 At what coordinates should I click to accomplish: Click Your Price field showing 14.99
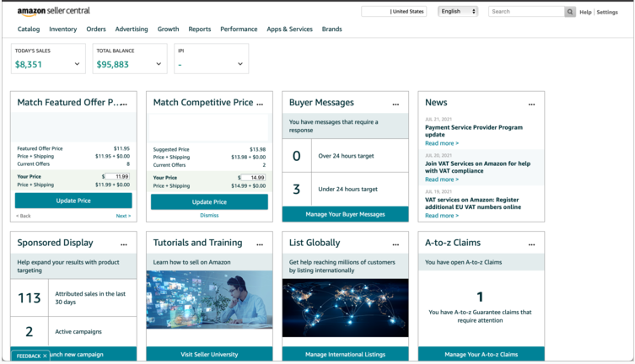pyautogui.click(x=253, y=178)
